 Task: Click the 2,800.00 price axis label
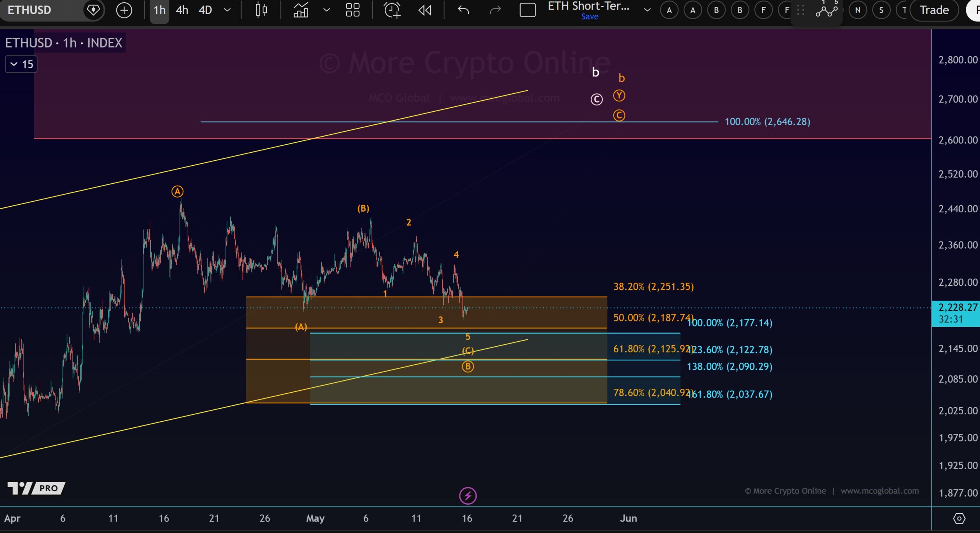[958, 60]
